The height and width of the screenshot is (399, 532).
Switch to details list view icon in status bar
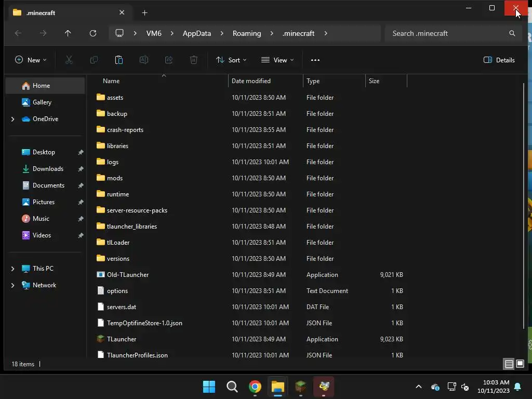(509, 364)
